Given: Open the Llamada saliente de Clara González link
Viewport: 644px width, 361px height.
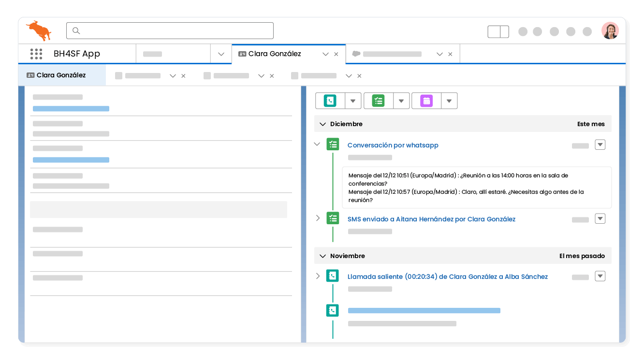Looking at the screenshot, I should pos(447,277).
